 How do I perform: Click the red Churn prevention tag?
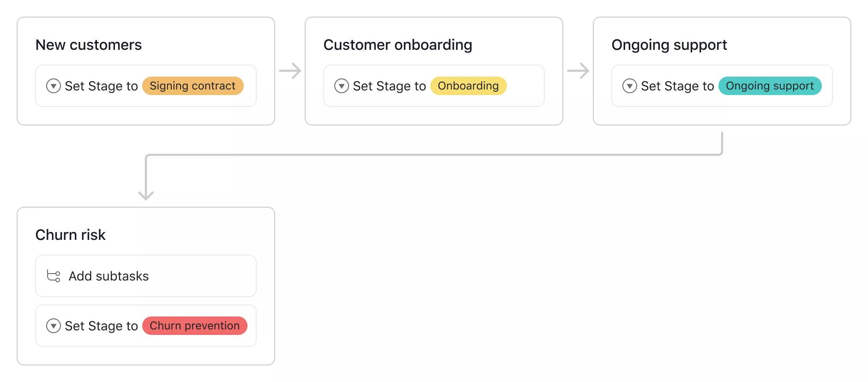point(194,326)
